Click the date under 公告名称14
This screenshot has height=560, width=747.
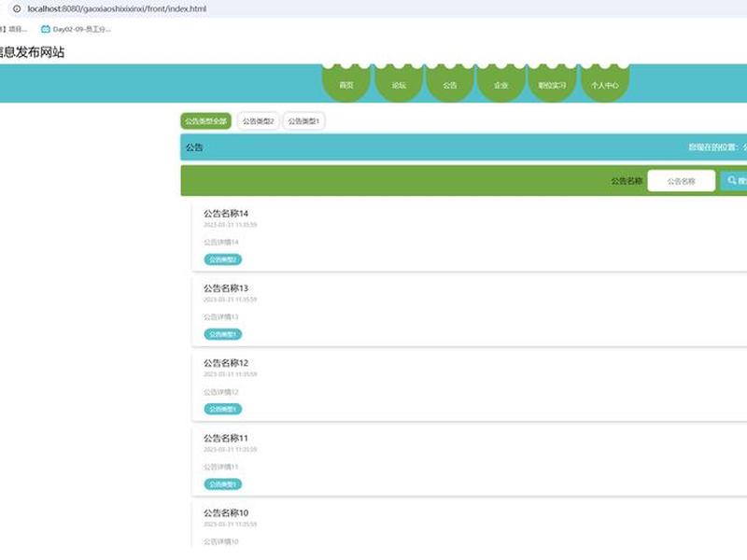(230, 225)
